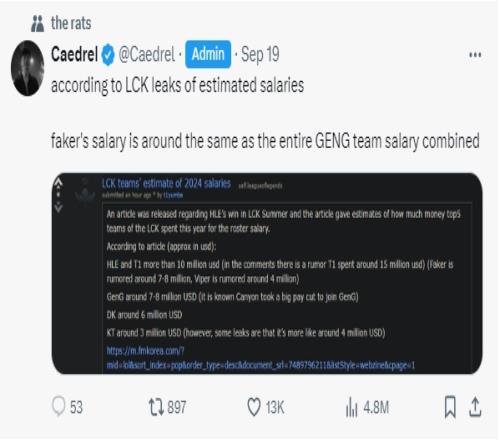Click the retweet arrows icon

click(156, 407)
